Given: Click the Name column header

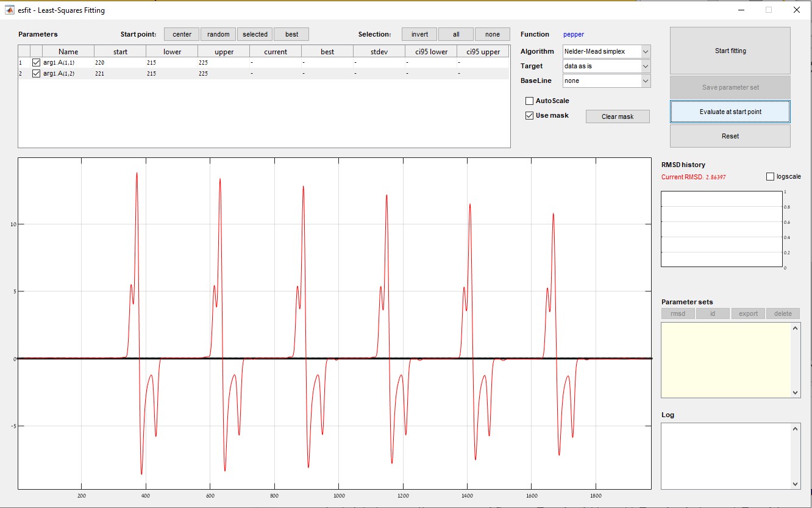Looking at the screenshot, I should 68,52.
